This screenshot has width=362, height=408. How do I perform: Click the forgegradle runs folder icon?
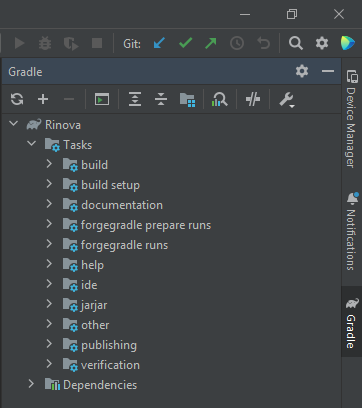tap(70, 246)
